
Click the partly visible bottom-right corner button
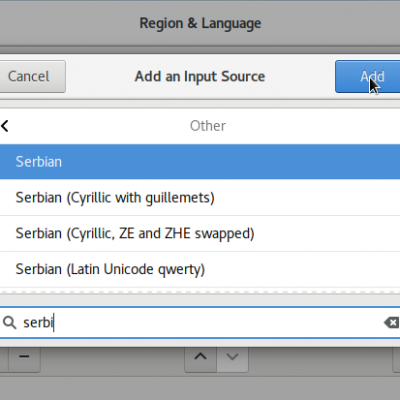tap(396, 359)
